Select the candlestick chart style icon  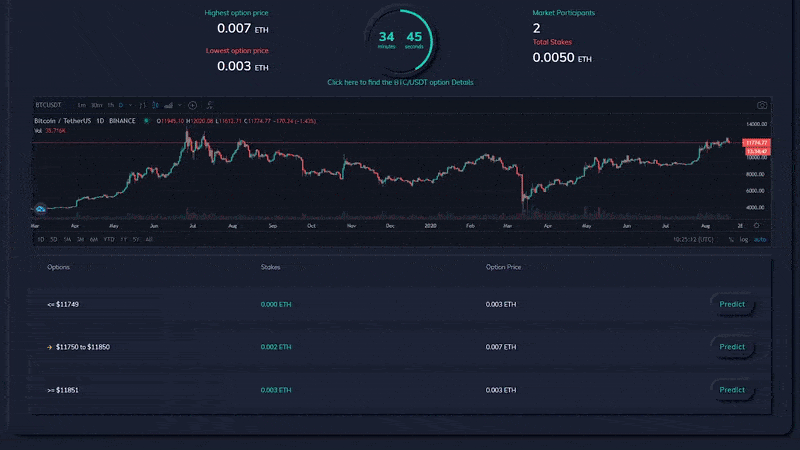pyautogui.click(x=155, y=105)
